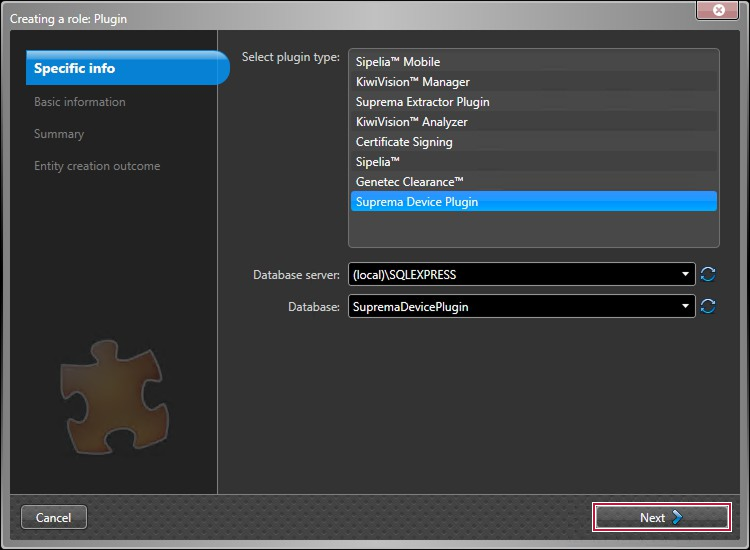The height and width of the screenshot is (550, 750).
Task: Choose KiwiVision™ Manager plugin
Action: coord(412,82)
